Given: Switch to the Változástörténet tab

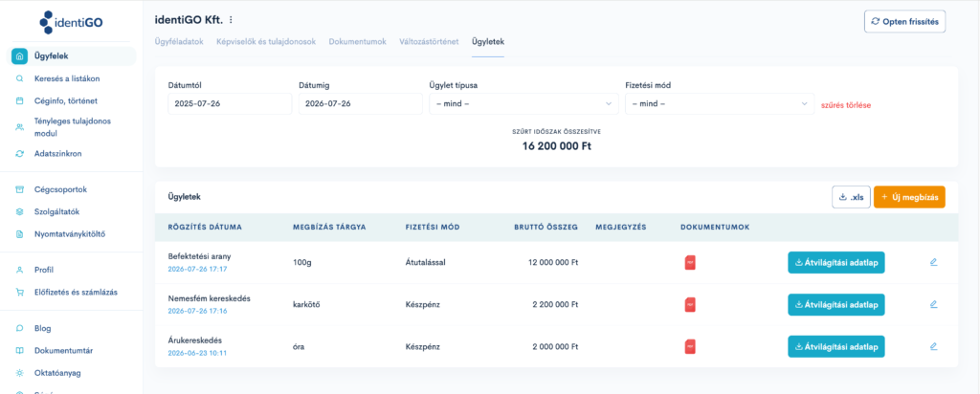Looking at the screenshot, I should (429, 42).
